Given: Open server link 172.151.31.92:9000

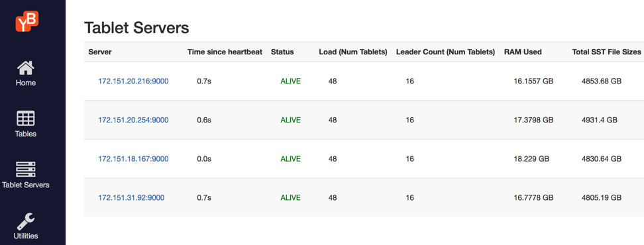Looking at the screenshot, I should click(x=131, y=198).
